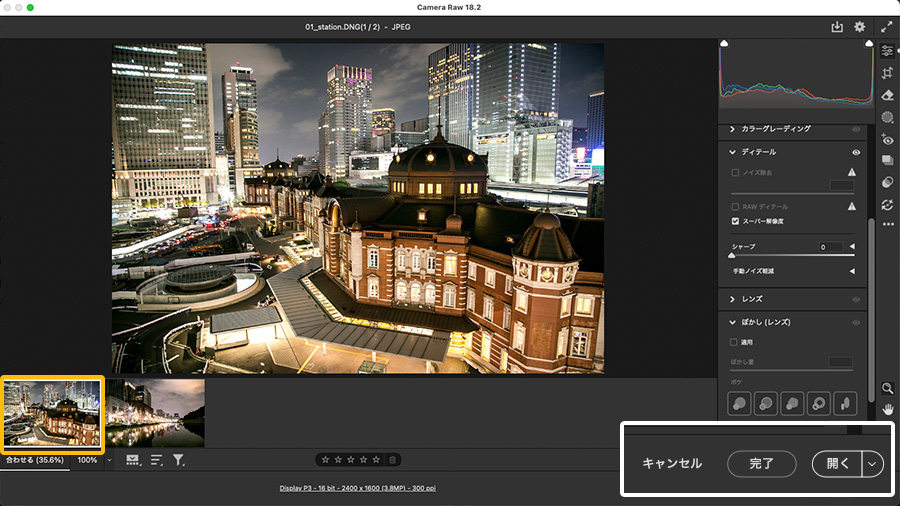
Task: Select the Hand tool
Action: [887, 410]
